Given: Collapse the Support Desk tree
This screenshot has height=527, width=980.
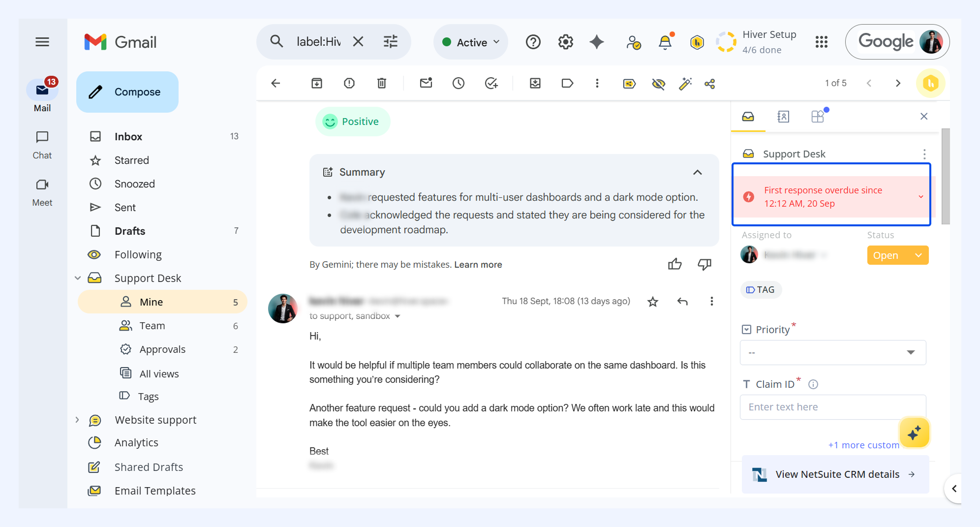Looking at the screenshot, I should pyautogui.click(x=77, y=278).
